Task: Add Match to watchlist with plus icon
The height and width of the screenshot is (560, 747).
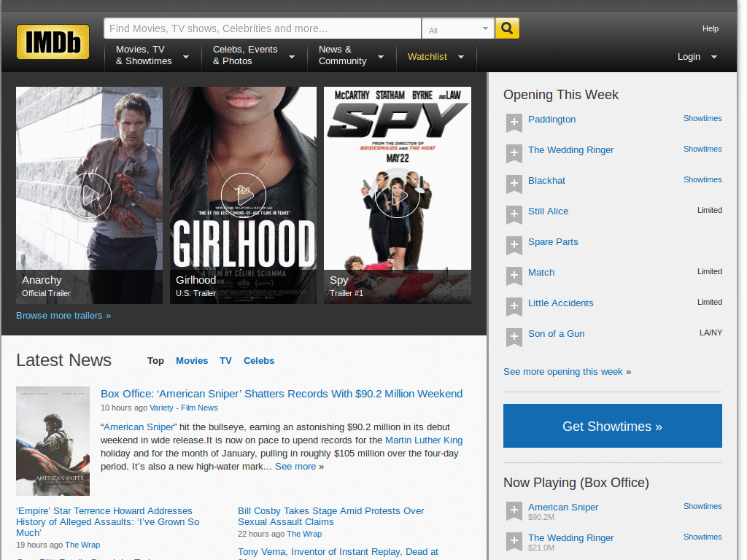Action: 514,276
